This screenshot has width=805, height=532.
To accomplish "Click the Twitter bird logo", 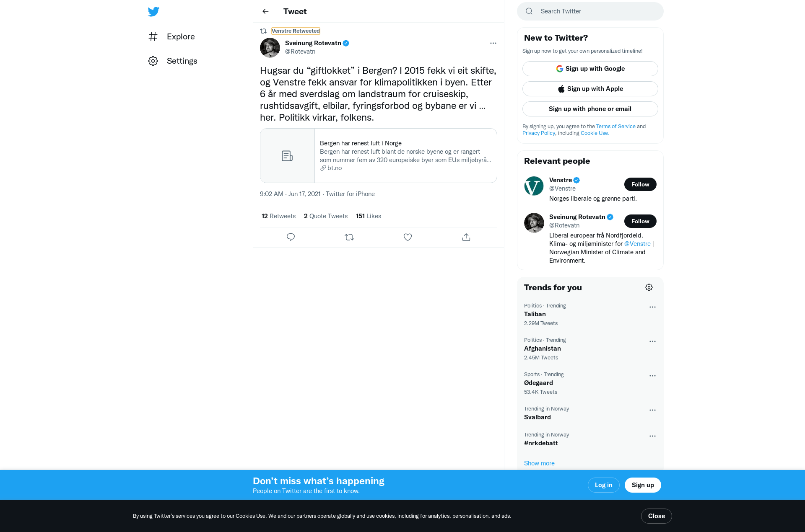I will click(153, 11).
